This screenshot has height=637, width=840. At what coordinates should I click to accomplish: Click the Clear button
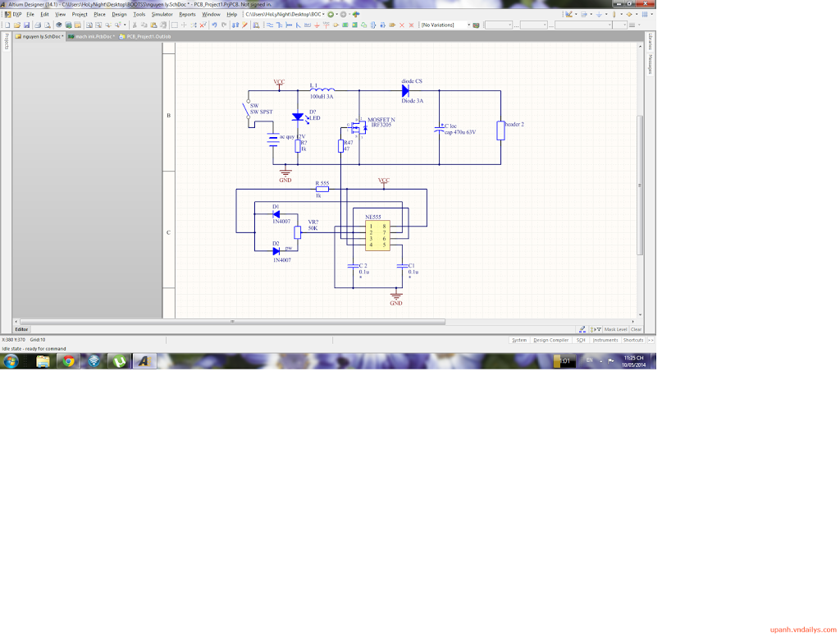(x=636, y=329)
